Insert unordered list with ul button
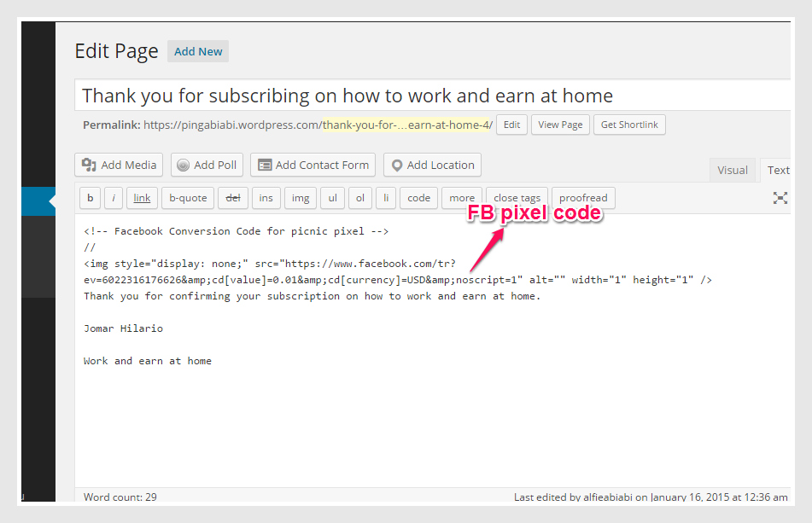This screenshot has height=523, width=812. (x=332, y=198)
